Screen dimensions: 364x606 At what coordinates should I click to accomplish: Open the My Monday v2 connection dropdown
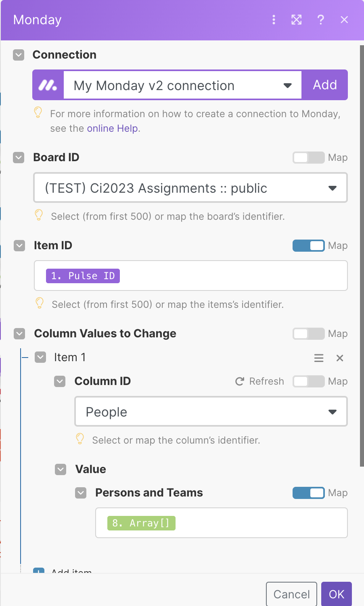[182, 85]
